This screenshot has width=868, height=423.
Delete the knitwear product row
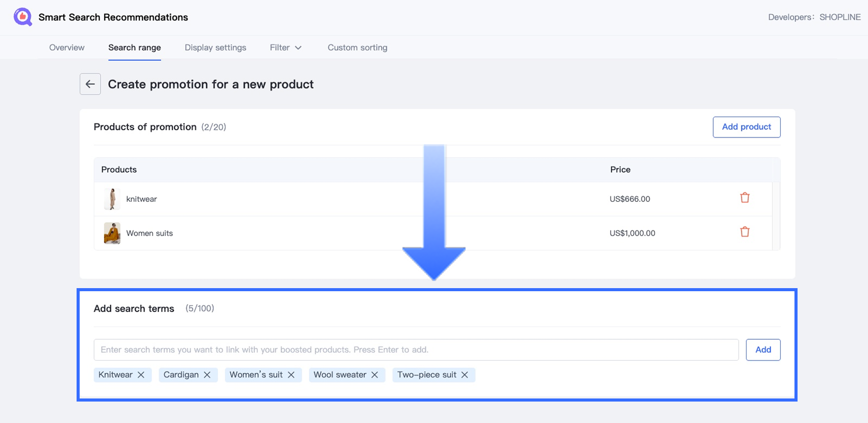click(x=745, y=198)
